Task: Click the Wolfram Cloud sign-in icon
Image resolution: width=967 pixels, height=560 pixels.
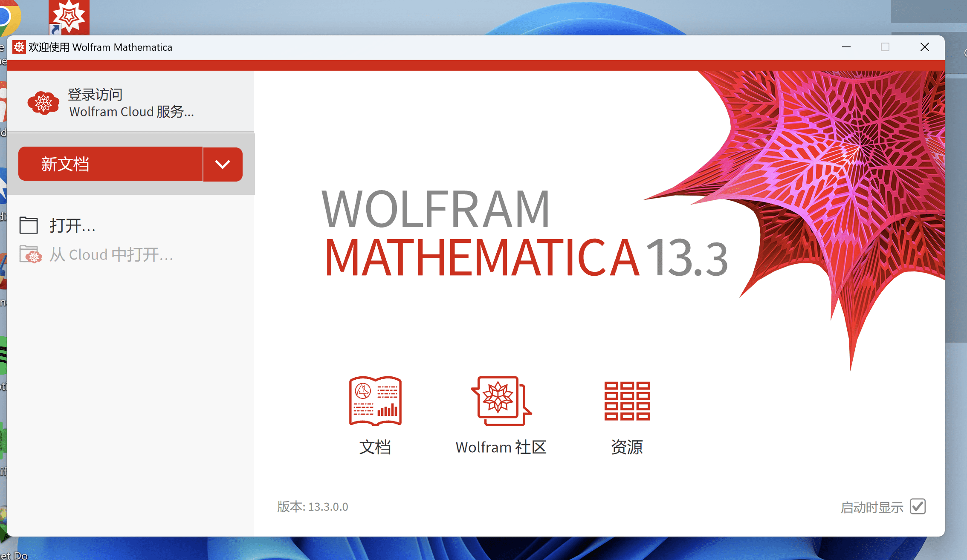Action: 43,103
